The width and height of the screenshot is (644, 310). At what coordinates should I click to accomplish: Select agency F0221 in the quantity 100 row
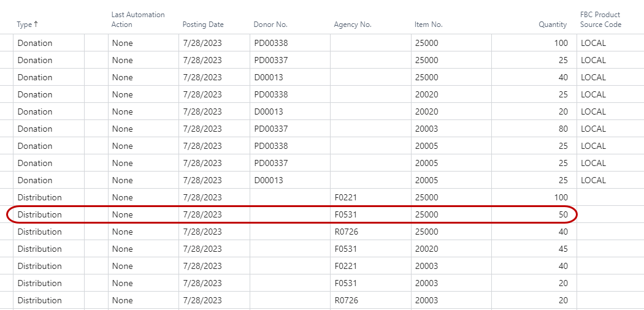pos(345,197)
